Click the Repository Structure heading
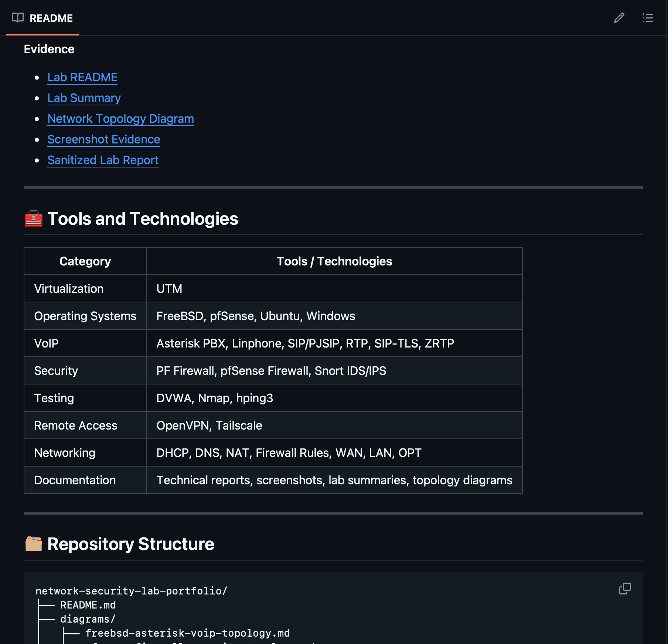This screenshot has height=644, width=668. 131,544
